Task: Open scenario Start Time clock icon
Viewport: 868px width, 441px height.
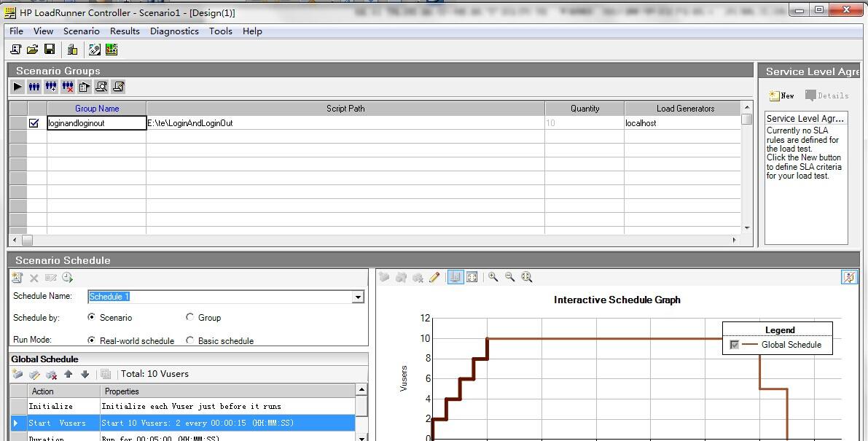Action: tap(68, 278)
